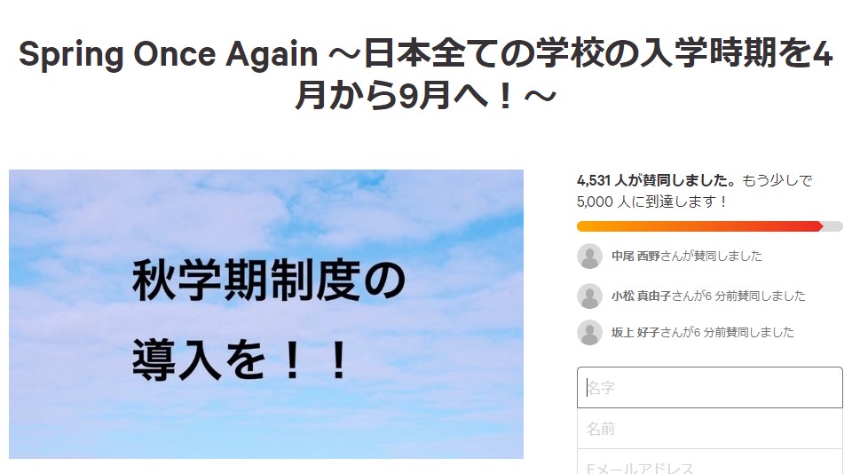Image resolution: width=868 pixels, height=474 pixels.
Task: Focus the Eメールアドレス input field
Action: (x=710, y=463)
